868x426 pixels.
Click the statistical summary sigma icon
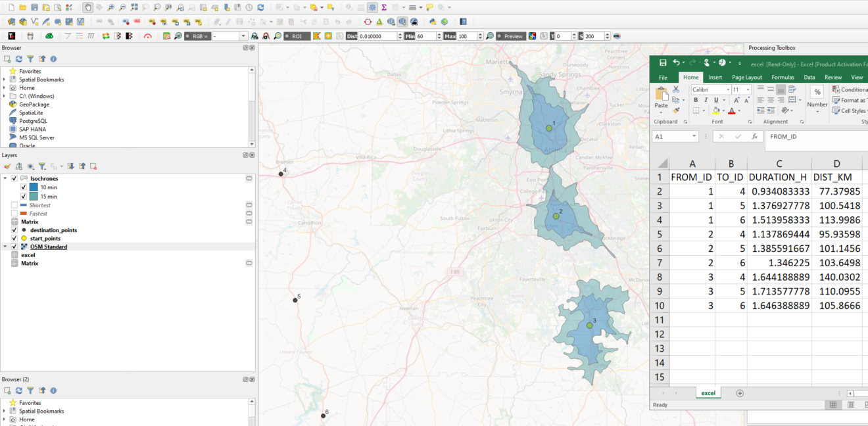click(x=384, y=7)
